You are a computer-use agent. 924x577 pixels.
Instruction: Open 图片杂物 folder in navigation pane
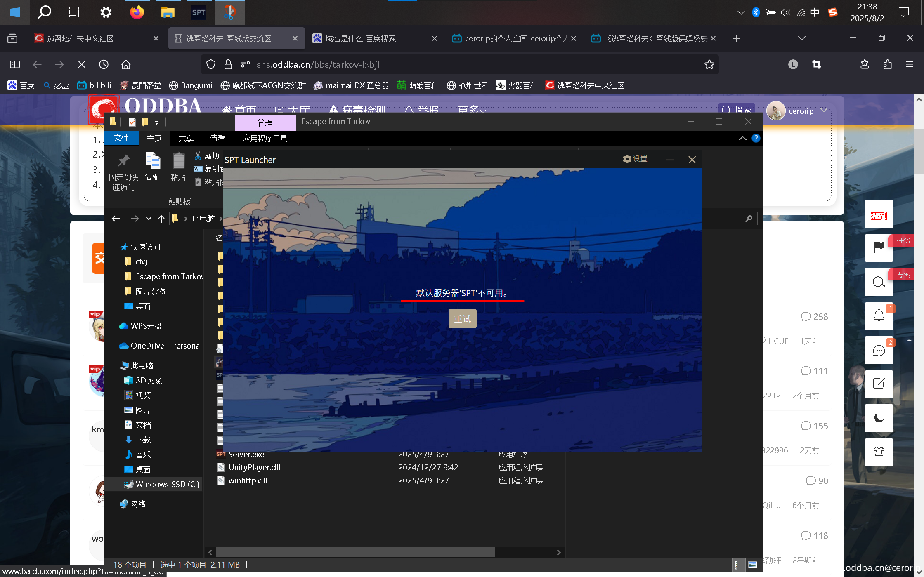145,291
